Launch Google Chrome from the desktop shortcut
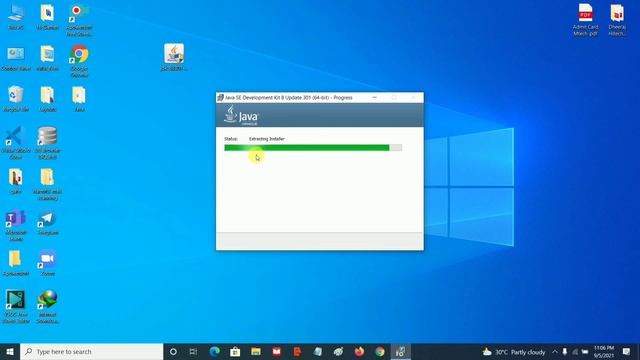 79,61
